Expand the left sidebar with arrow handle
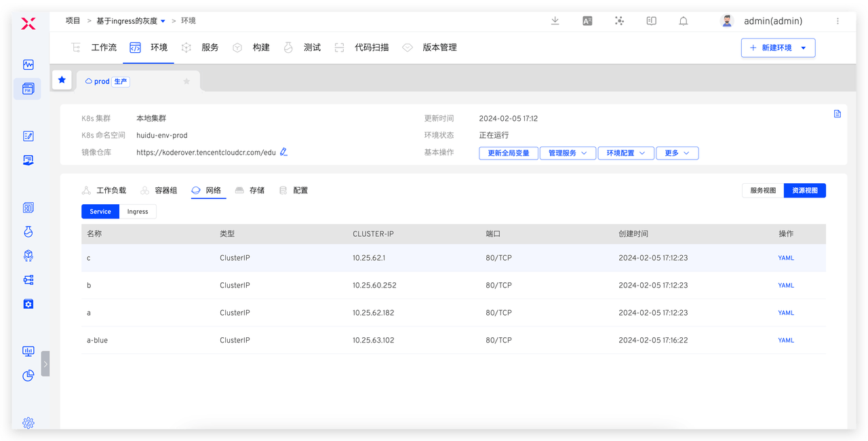 click(x=45, y=364)
